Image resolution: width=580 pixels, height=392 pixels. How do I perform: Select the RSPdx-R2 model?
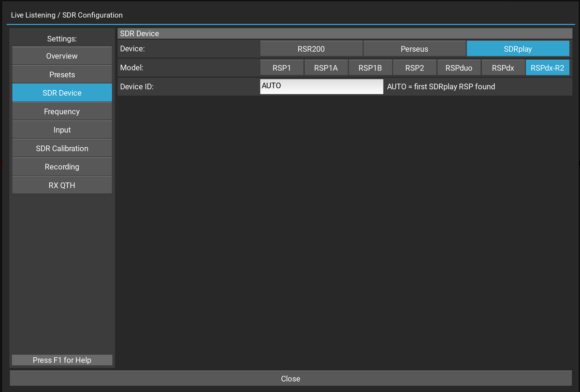(548, 68)
